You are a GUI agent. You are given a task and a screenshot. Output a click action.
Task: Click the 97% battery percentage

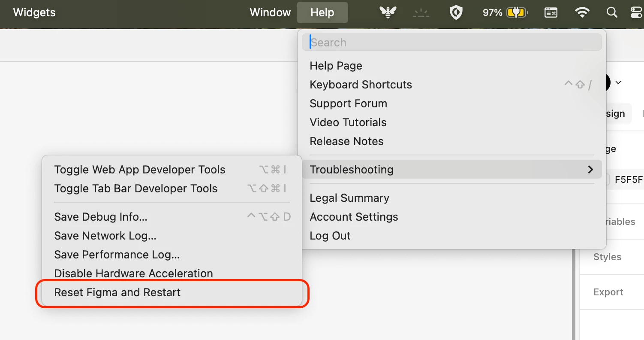point(492,12)
